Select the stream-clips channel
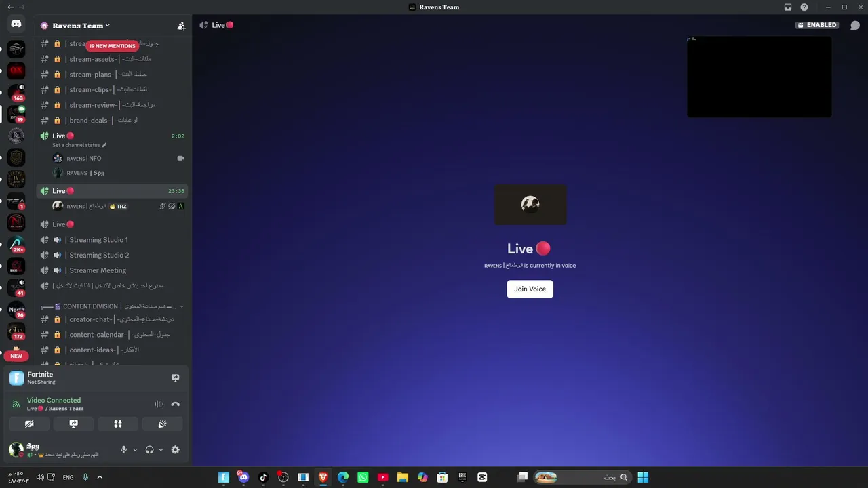The image size is (868, 488). tap(111, 89)
